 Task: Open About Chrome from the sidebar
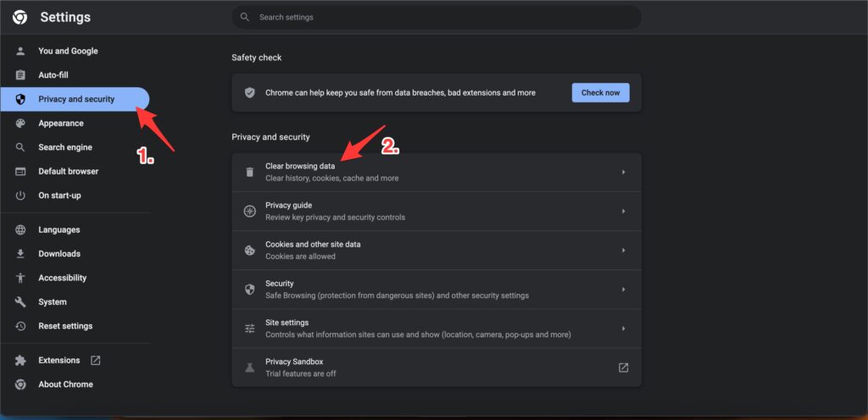tap(65, 384)
